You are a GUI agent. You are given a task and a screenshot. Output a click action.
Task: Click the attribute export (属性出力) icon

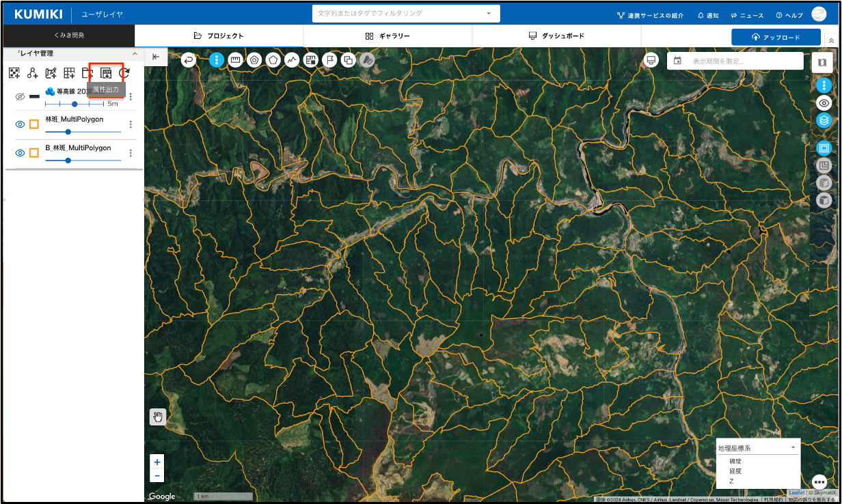(106, 74)
